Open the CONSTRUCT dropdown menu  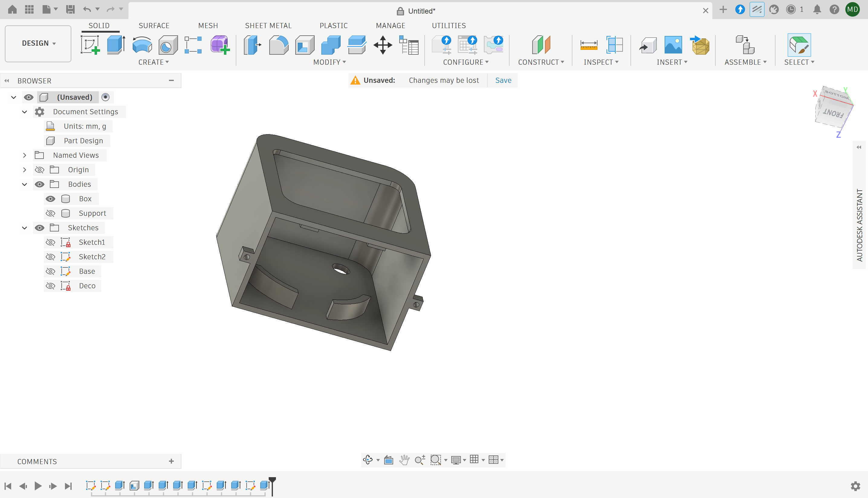541,62
